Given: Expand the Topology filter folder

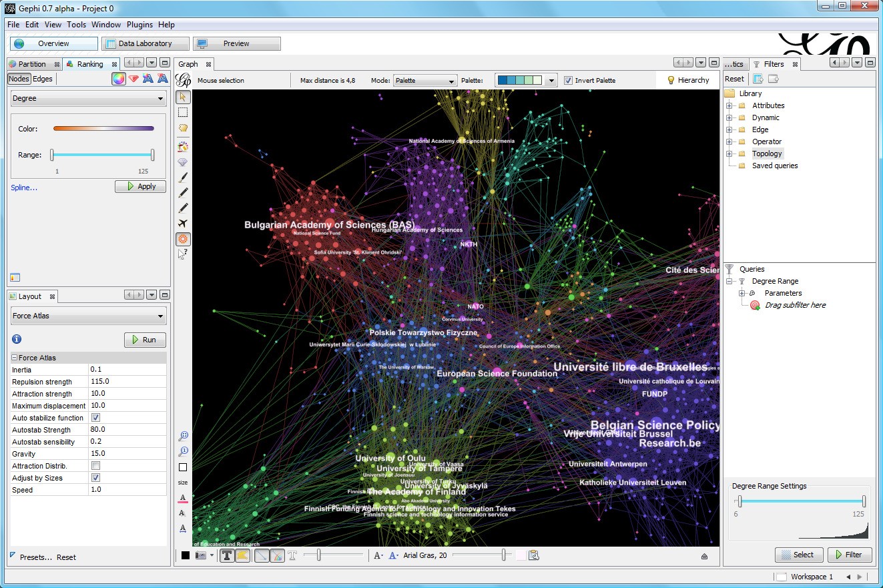Looking at the screenshot, I should (x=729, y=154).
